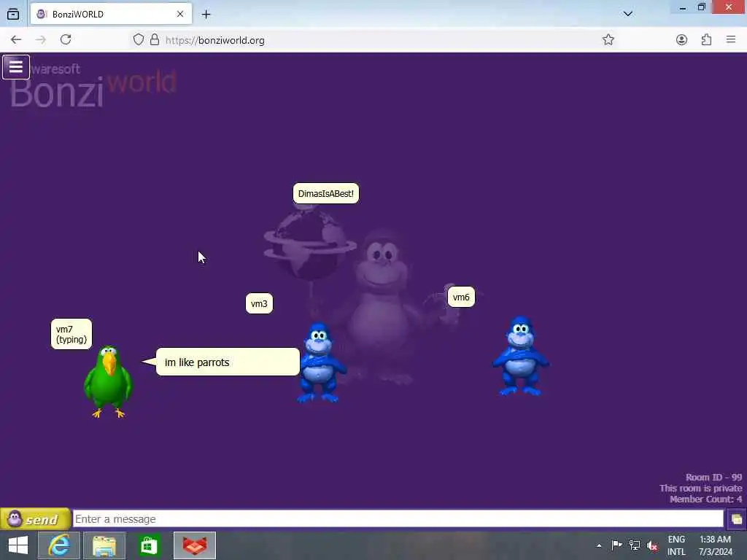Reload the current page

(x=66, y=40)
